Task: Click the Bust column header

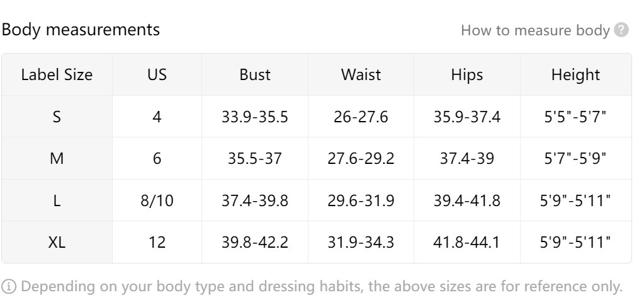Action: point(255,75)
